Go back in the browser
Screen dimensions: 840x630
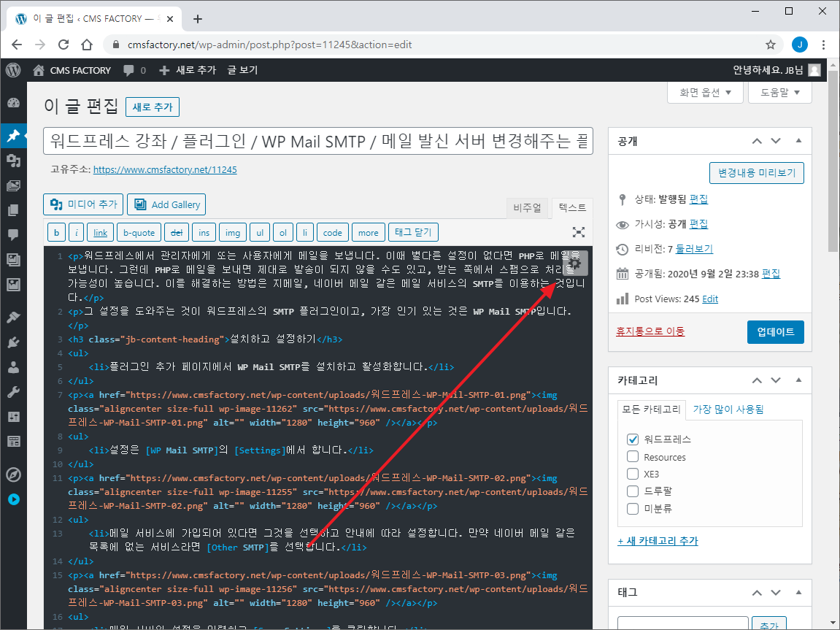click(17, 45)
